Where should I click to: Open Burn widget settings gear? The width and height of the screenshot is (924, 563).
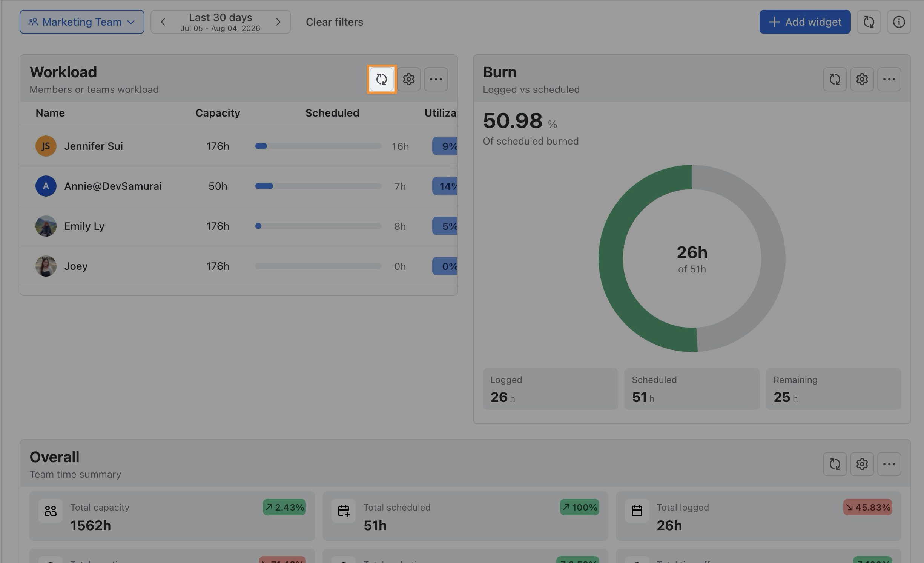click(x=862, y=79)
